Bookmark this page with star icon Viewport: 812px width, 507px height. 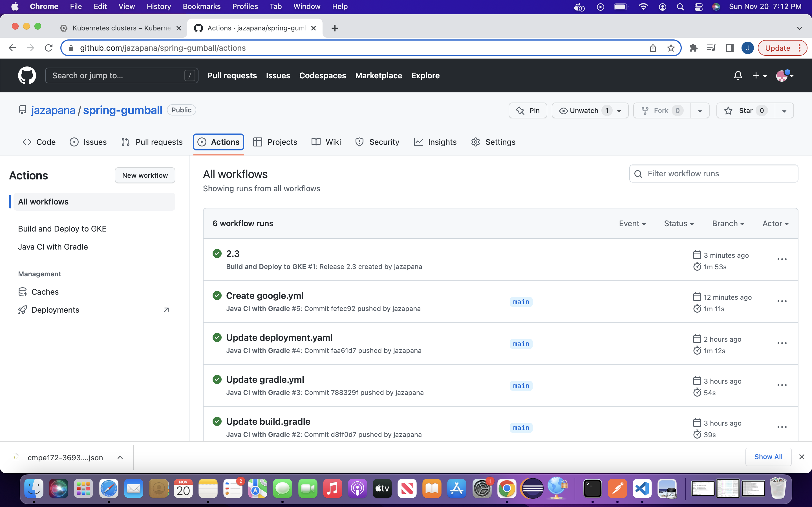[671, 48]
